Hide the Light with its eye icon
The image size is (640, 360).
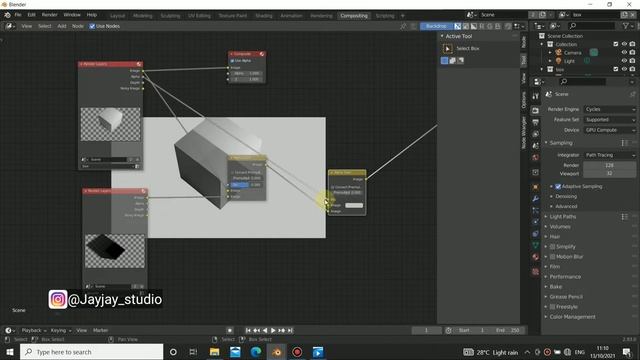[624, 61]
